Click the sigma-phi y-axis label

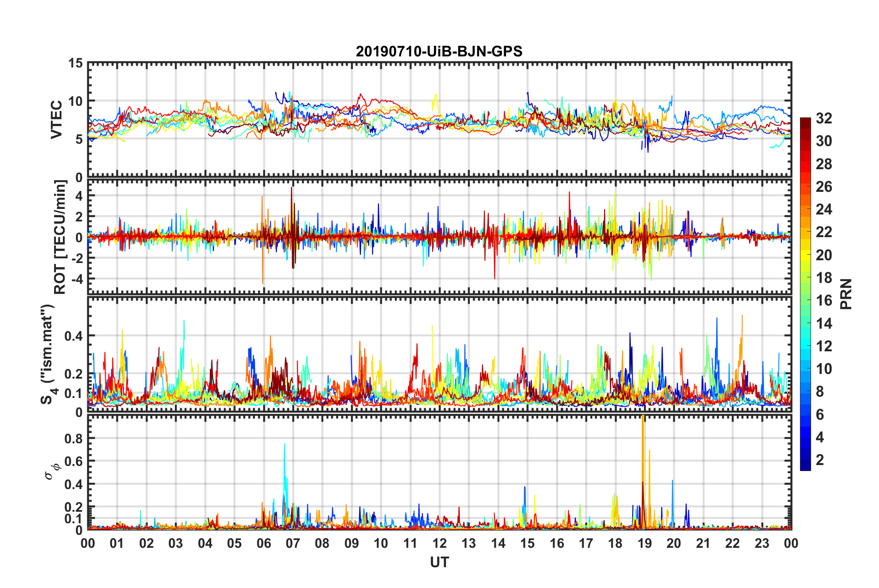click(52, 472)
